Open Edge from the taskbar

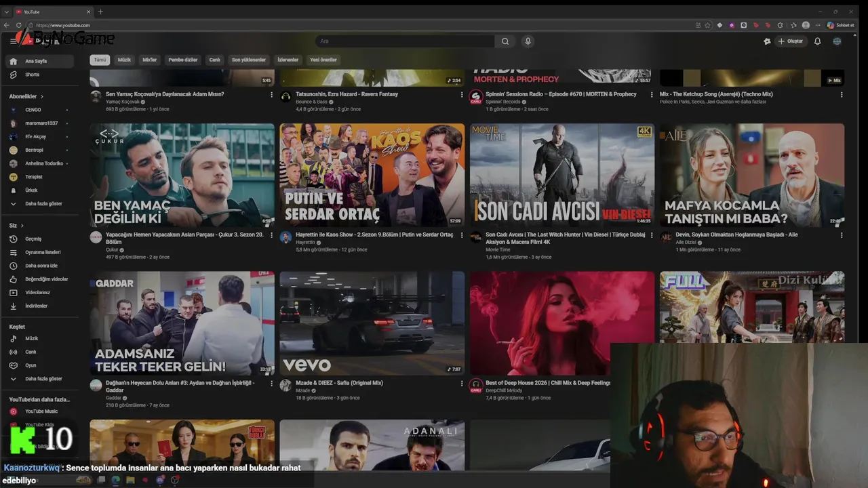click(115, 480)
